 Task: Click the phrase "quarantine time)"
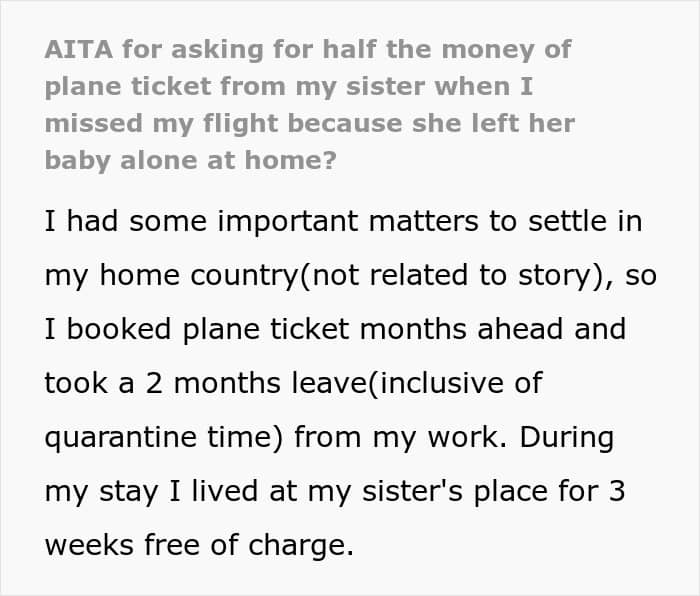click(x=164, y=438)
